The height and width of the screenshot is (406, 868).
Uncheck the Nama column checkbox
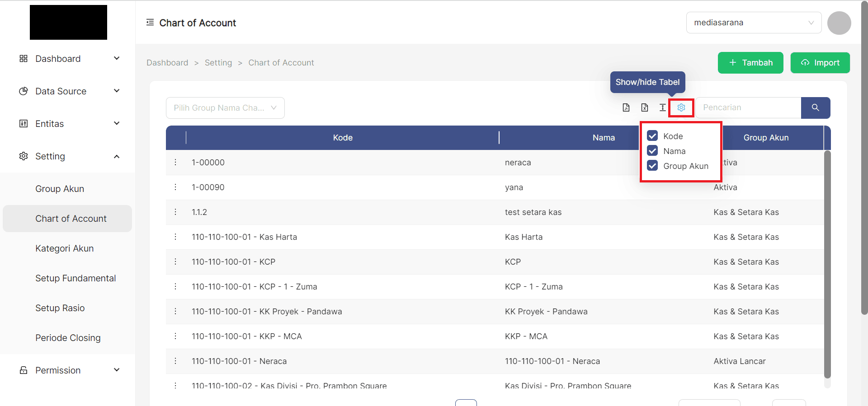(x=652, y=150)
